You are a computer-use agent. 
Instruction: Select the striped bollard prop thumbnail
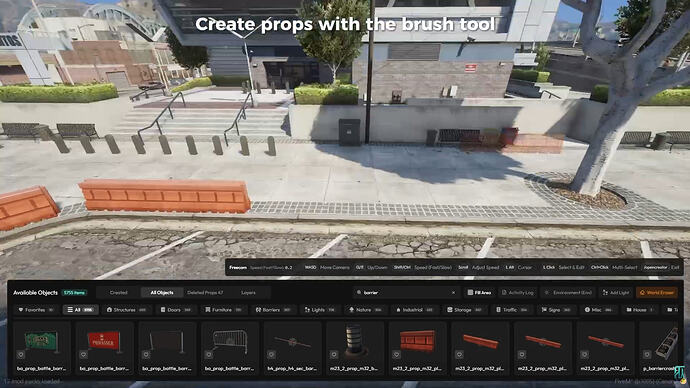tap(355, 340)
